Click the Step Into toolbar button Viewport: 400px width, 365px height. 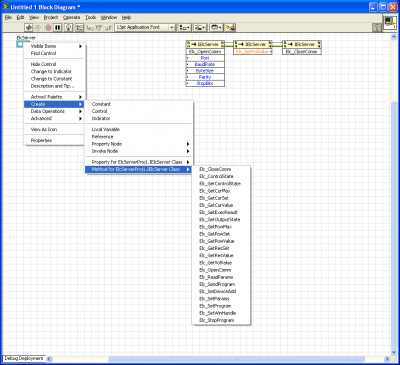tap(90, 27)
